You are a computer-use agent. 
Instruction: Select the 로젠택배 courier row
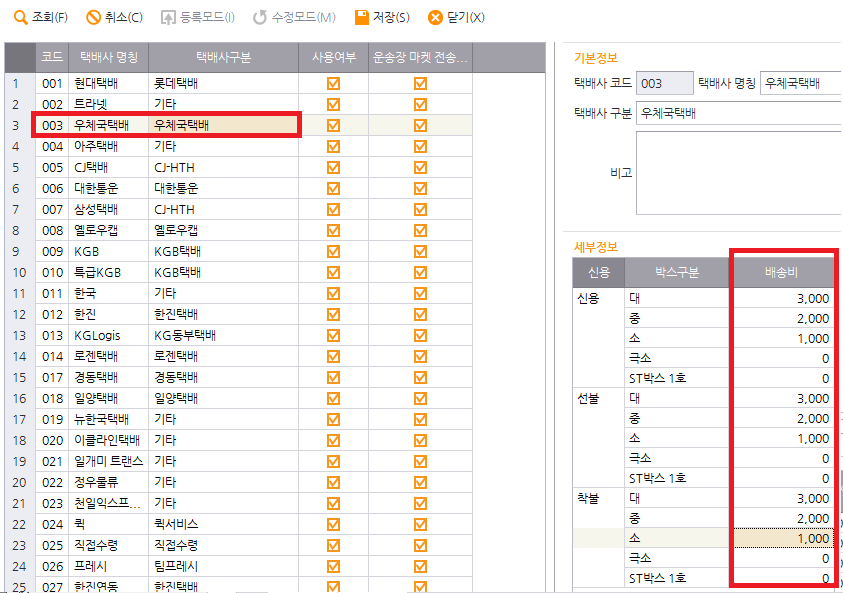tap(95, 356)
